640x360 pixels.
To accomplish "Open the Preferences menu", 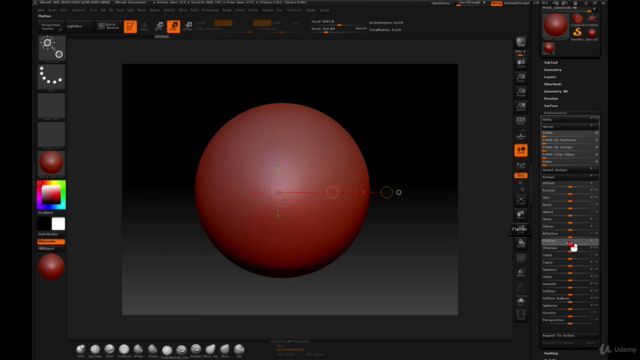I will (210, 10).
